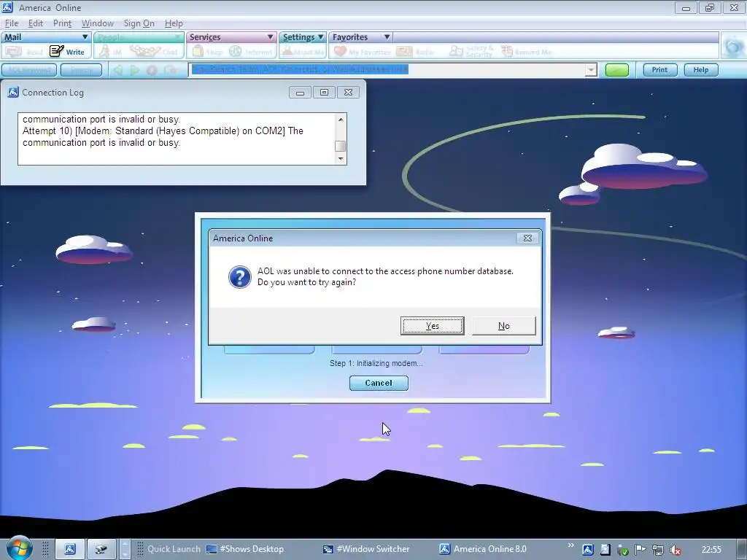
Task: Close the America Online error dialog
Action: pos(527,238)
